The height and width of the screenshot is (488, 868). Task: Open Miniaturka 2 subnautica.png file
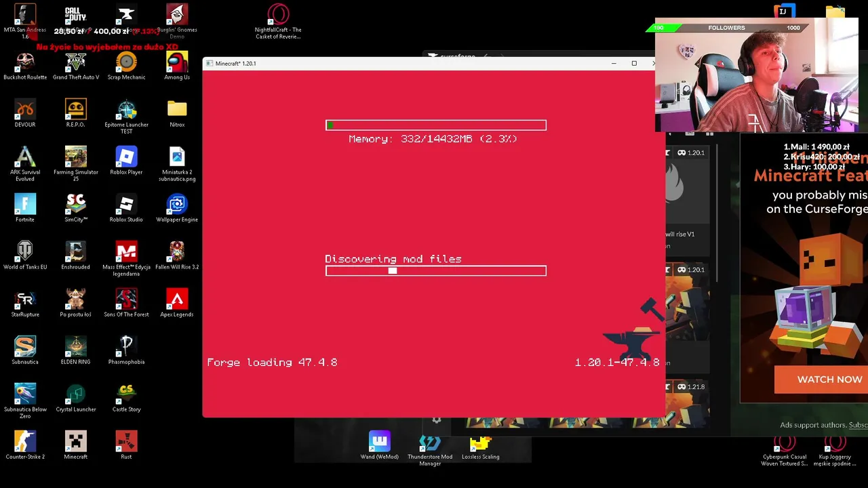(x=177, y=163)
